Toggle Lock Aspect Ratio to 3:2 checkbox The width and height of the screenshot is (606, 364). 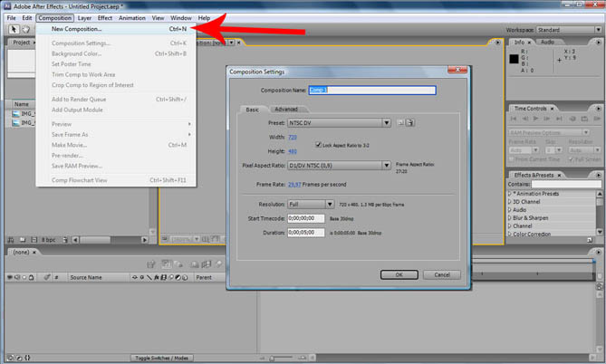317,144
